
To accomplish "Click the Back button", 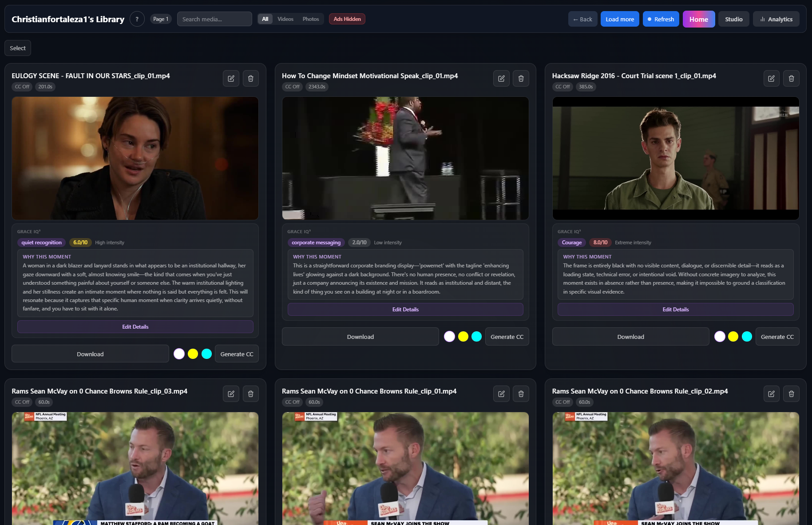I will (x=582, y=19).
